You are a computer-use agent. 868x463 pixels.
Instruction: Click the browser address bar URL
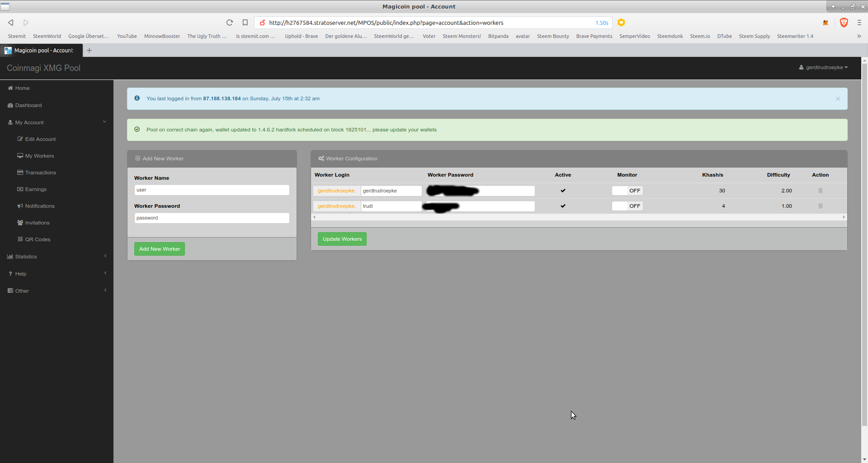[386, 23]
